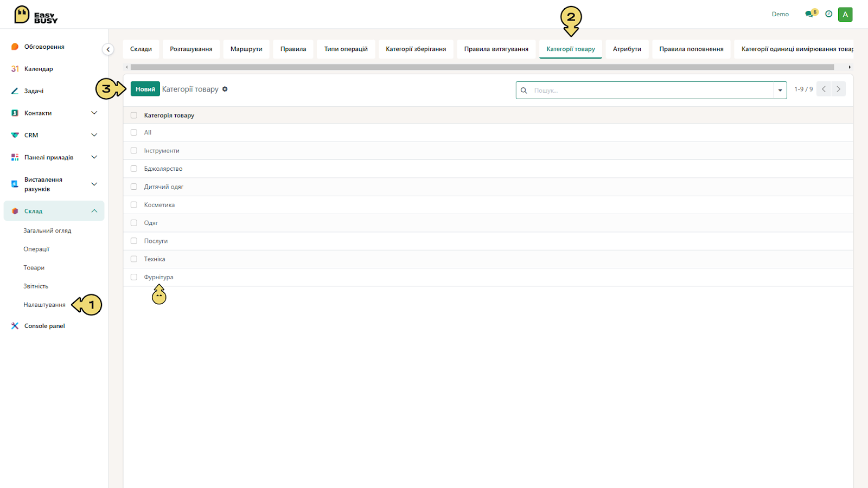This screenshot has width=868, height=488.
Task: Expand the CRM sidebar section
Action: click(94, 135)
